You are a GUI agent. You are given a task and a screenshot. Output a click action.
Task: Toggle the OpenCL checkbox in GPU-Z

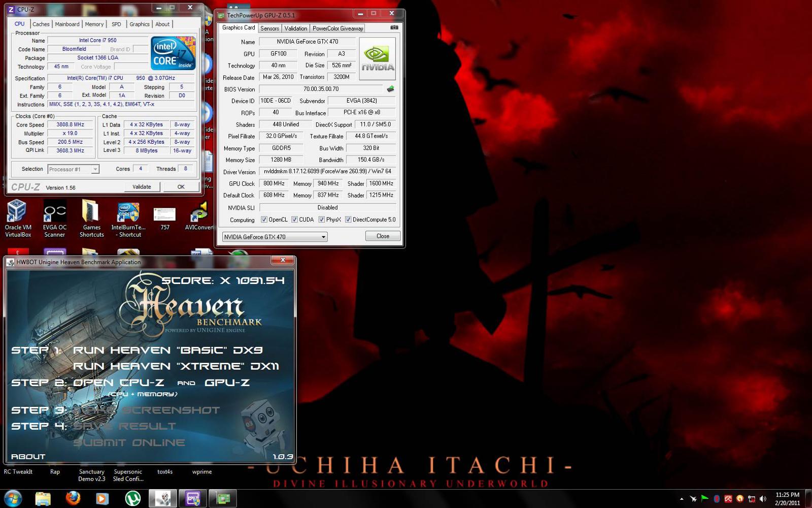264,219
